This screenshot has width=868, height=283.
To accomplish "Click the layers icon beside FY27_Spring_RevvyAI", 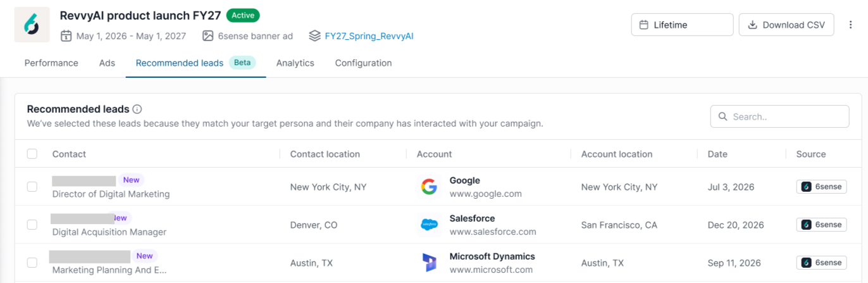I will point(314,36).
